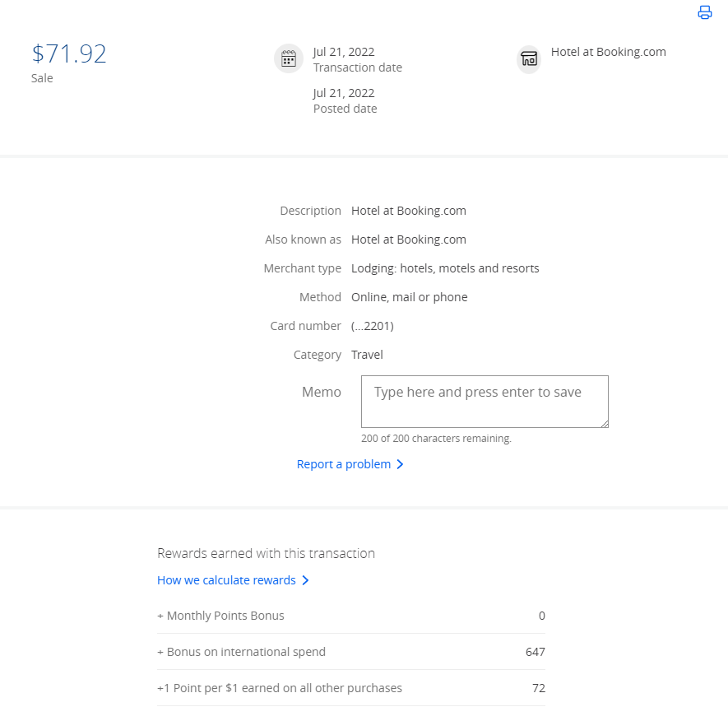Select the Bonus on international spend row
The image size is (728, 707).
pos(350,652)
